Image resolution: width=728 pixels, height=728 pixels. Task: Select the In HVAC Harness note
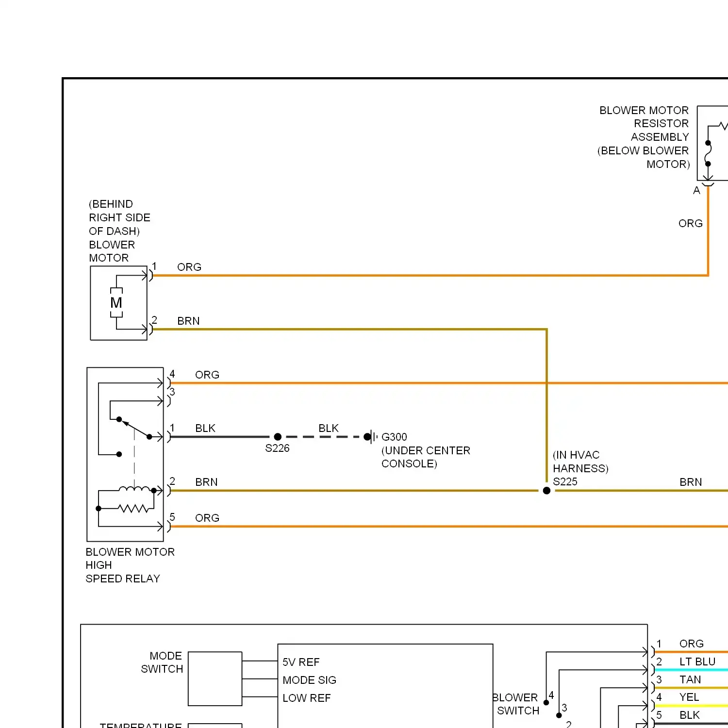[580, 462]
